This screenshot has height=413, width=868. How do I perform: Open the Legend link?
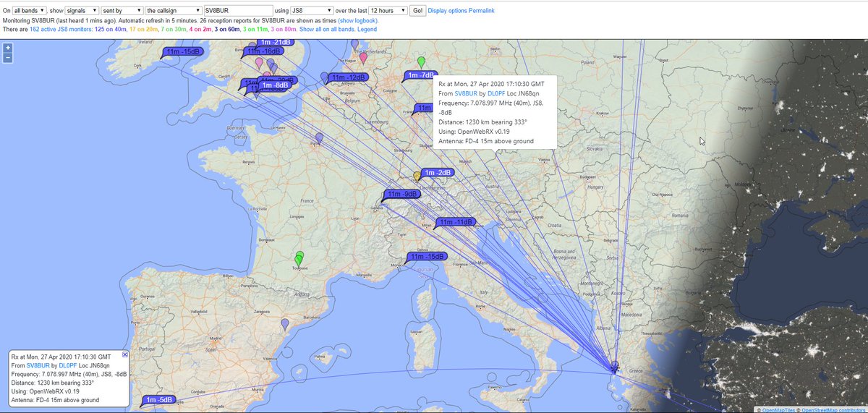366,29
